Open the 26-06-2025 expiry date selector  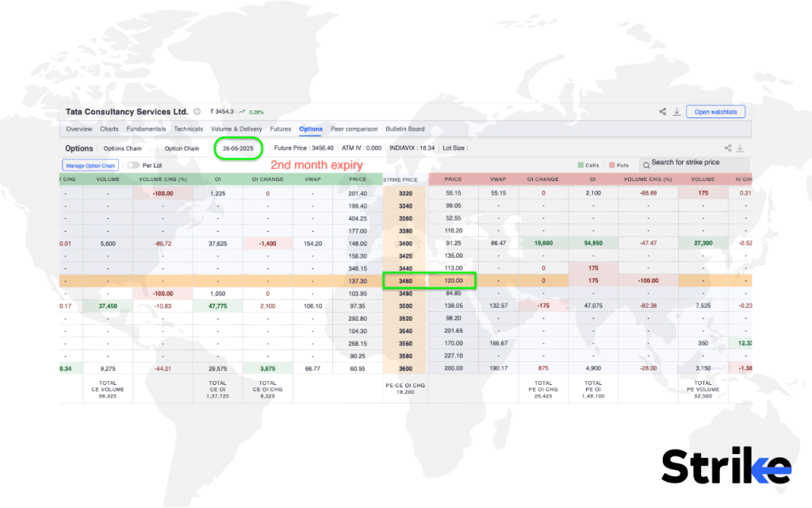pyautogui.click(x=238, y=148)
